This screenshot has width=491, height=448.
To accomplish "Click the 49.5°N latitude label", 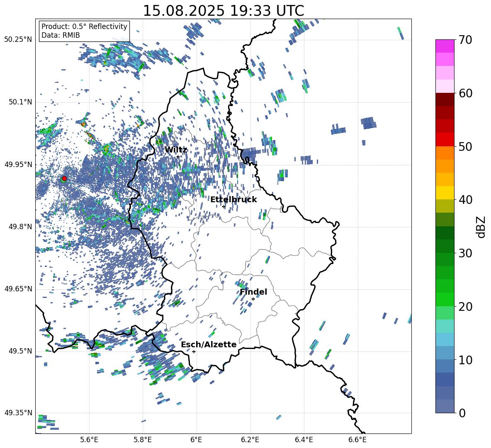I will 20,351.
